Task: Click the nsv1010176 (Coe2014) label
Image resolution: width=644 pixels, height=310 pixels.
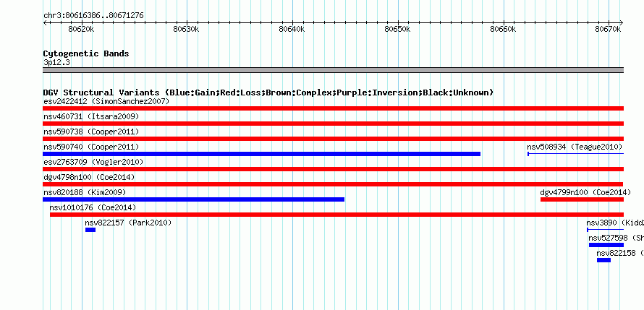Action: pos(93,207)
